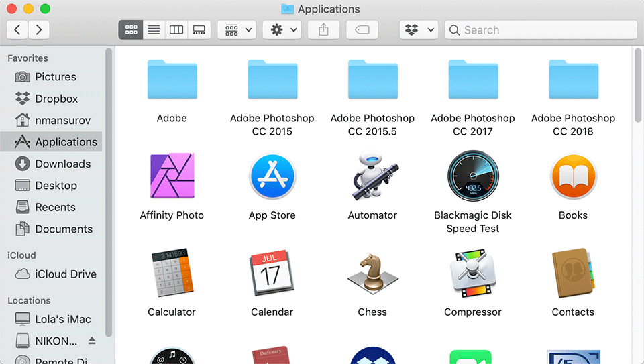
Task: Open Documents in the sidebar
Action: (52, 229)
